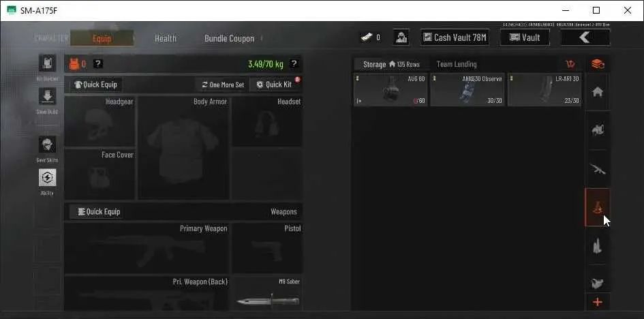Open the Cash Vault 78M button

click(455, 37)
